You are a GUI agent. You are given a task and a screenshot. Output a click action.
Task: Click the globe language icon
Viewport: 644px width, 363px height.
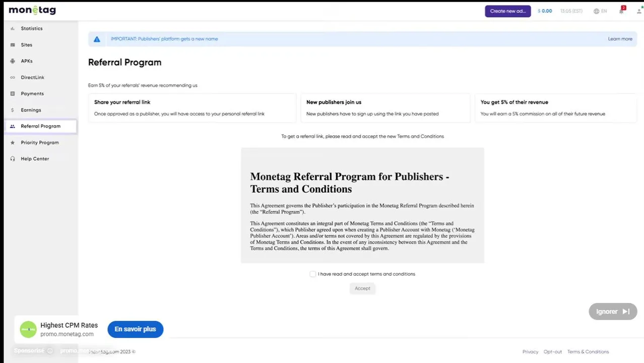597,11
